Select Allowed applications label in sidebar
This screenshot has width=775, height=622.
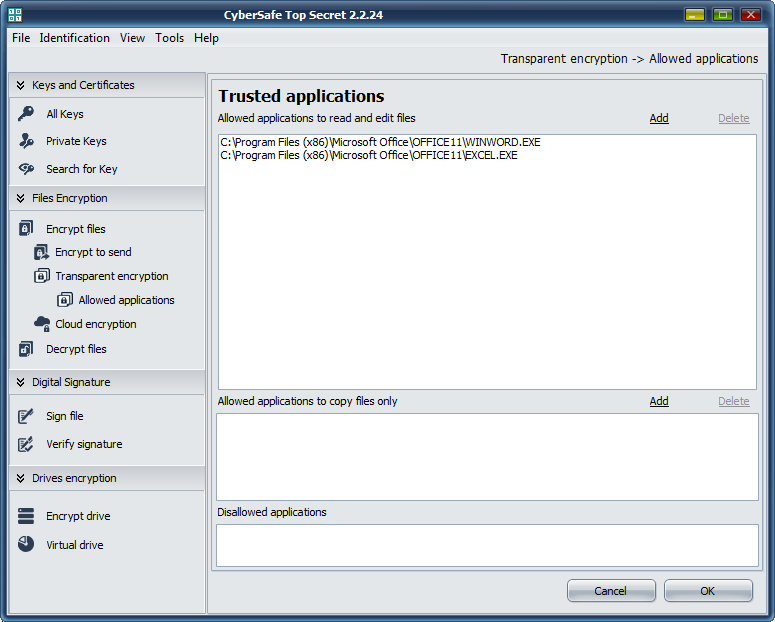point(127,300)
